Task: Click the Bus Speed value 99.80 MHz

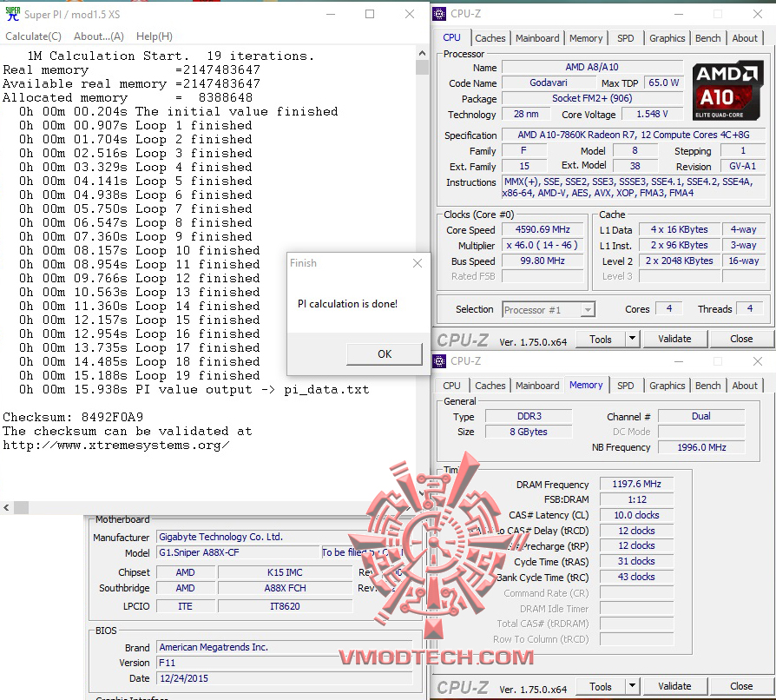Action: (x=543, y=261)
